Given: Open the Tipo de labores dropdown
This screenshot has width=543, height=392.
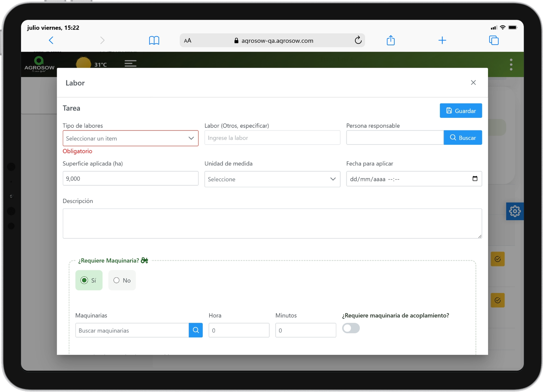Looking at the screenshot, I should pyautogui.click(x=131, y=138).
